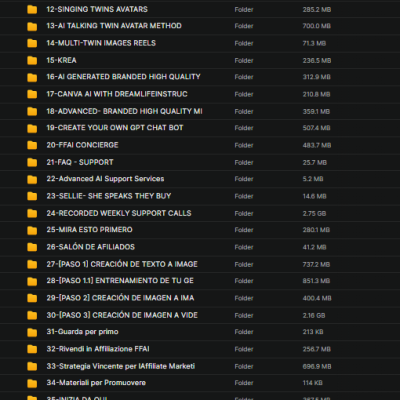Click the 700.0 MB size value
The height and width of the screenshot is (400, 400).
[317, 26]
